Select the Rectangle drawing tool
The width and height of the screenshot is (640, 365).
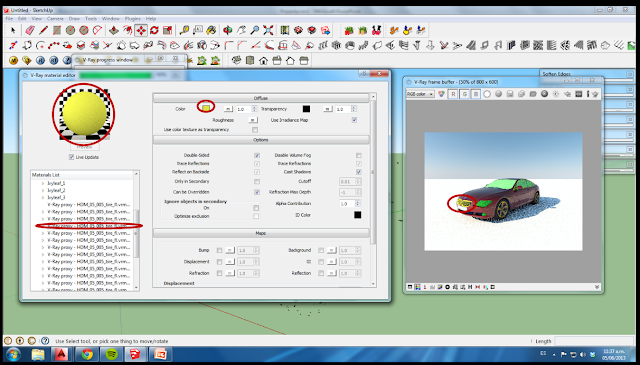[57, 30]
